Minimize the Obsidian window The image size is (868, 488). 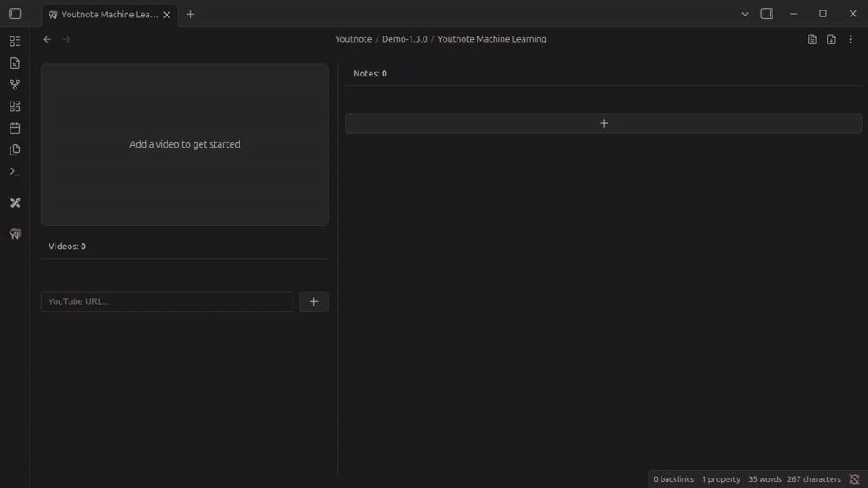click(x=793, y=14)
